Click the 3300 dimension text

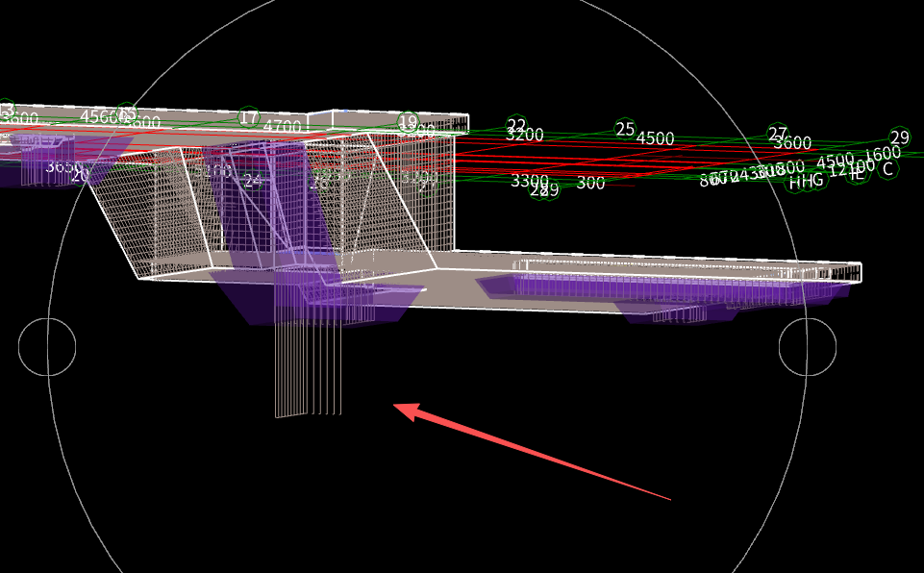[530, 180]
